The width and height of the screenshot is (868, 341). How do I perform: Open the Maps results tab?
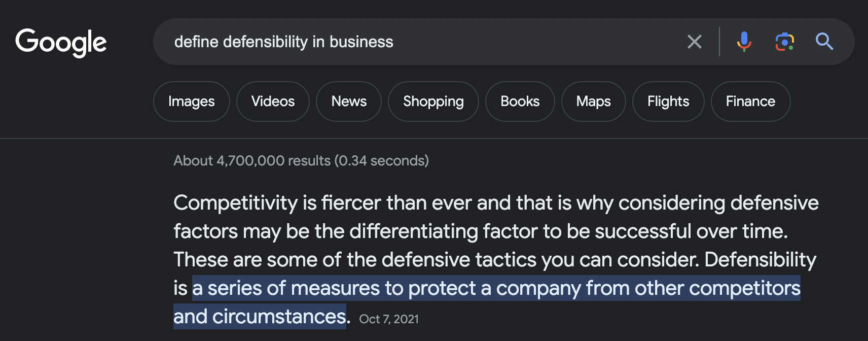[594, 101]
